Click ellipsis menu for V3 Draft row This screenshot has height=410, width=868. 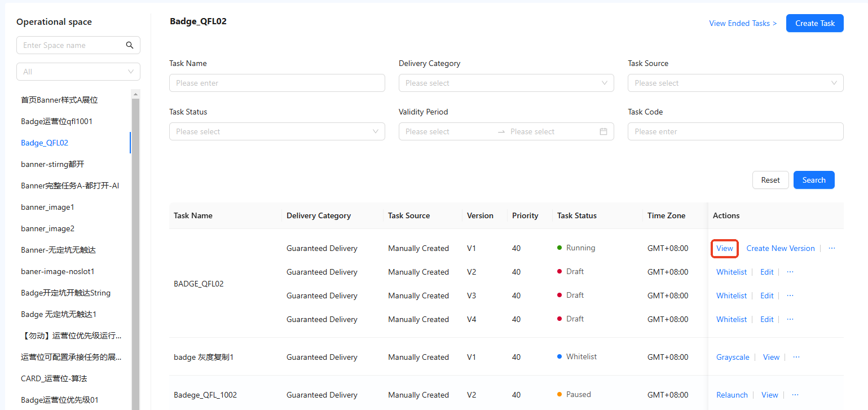click(x=790, y=296)
